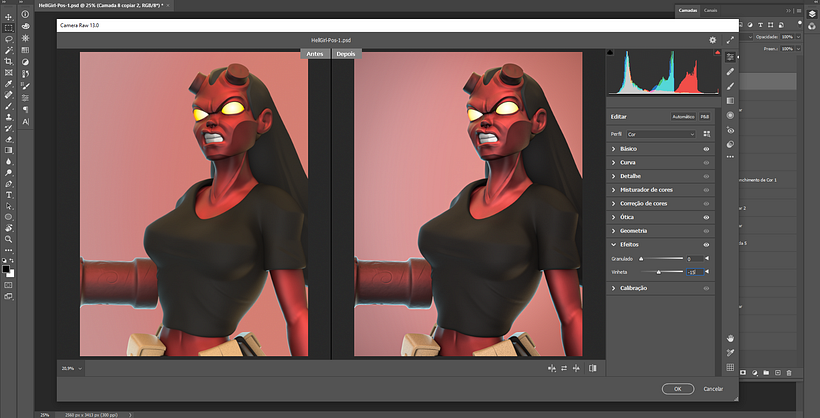Open Camera Raw settings gear

712,40
